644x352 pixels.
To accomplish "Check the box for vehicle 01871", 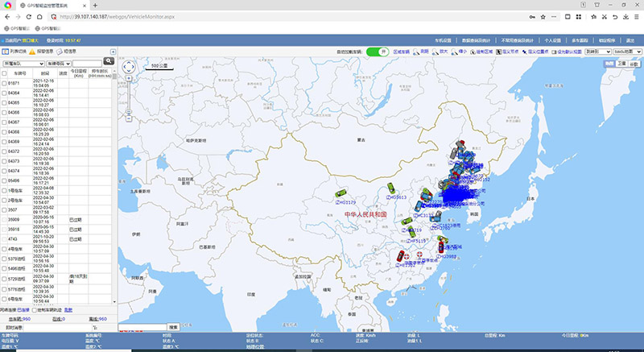I will pyautogui.click(x=4, y=83).
